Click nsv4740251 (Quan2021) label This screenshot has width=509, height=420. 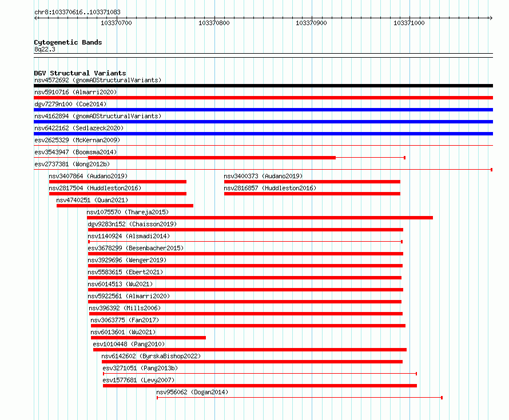pyautogui.click(x=92, y=200)
